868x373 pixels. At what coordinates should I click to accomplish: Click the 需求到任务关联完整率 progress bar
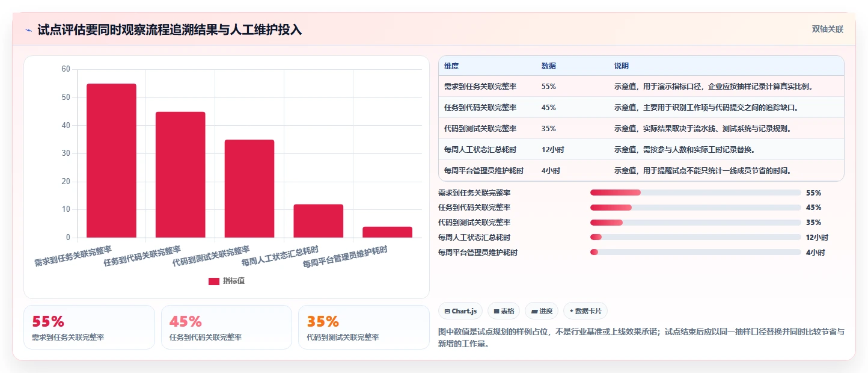click(695, 193)
